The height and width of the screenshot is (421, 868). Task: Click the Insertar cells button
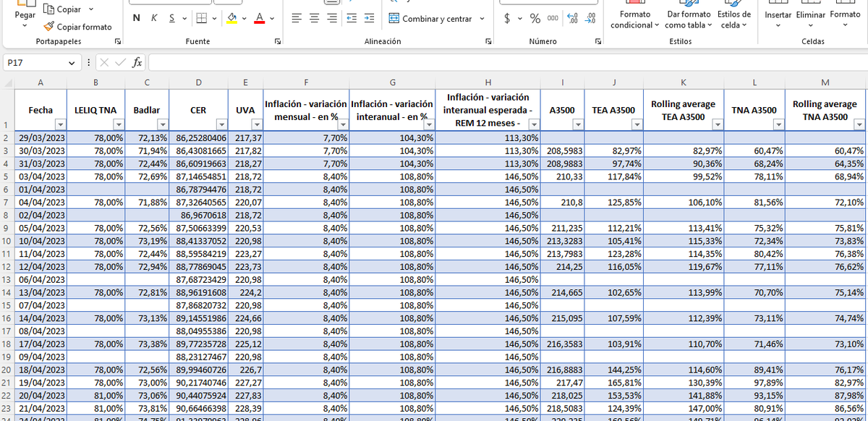point(778,16)
